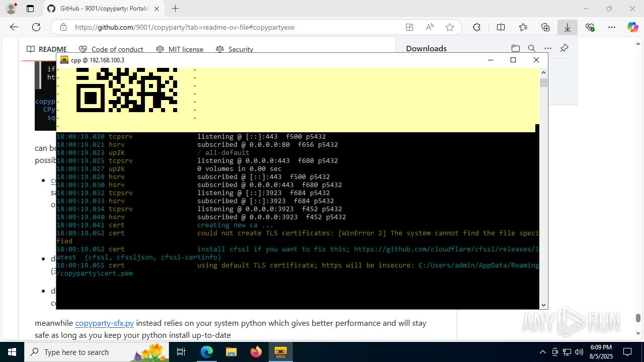Open Task View on taskbar
644x362 pixels.
182,352
